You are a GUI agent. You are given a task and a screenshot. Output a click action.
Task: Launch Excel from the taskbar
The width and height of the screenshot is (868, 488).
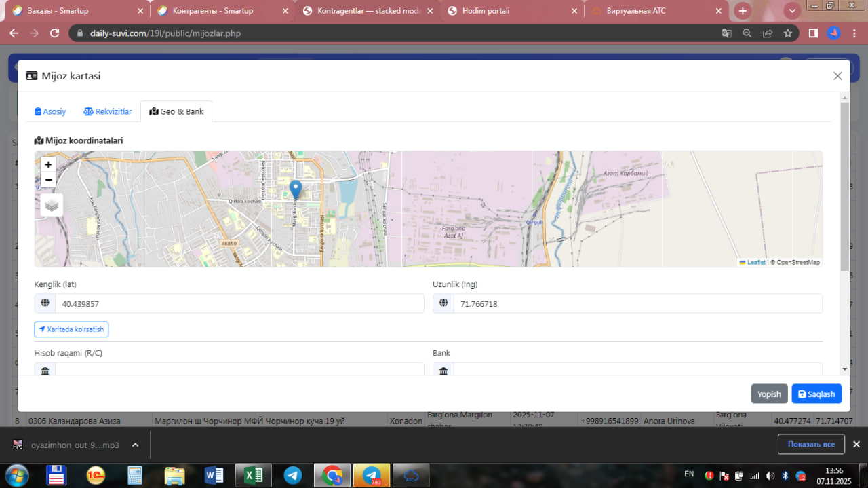click(253, 475)
